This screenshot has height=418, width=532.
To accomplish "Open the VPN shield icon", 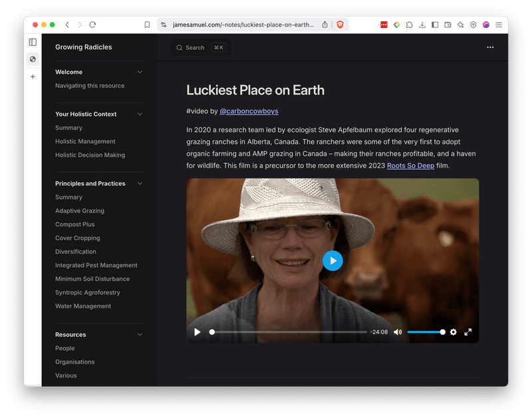I will (473, 25).
